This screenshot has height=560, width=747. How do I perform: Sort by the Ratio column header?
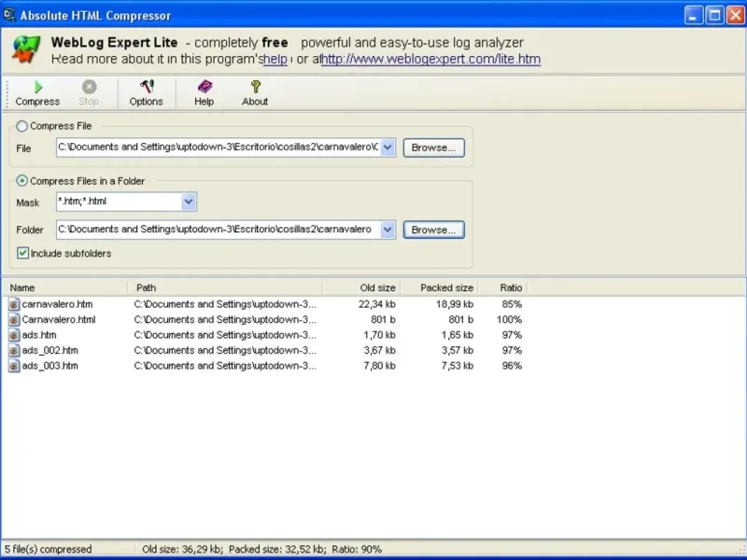pyautogui.click(x=502, y=287)
